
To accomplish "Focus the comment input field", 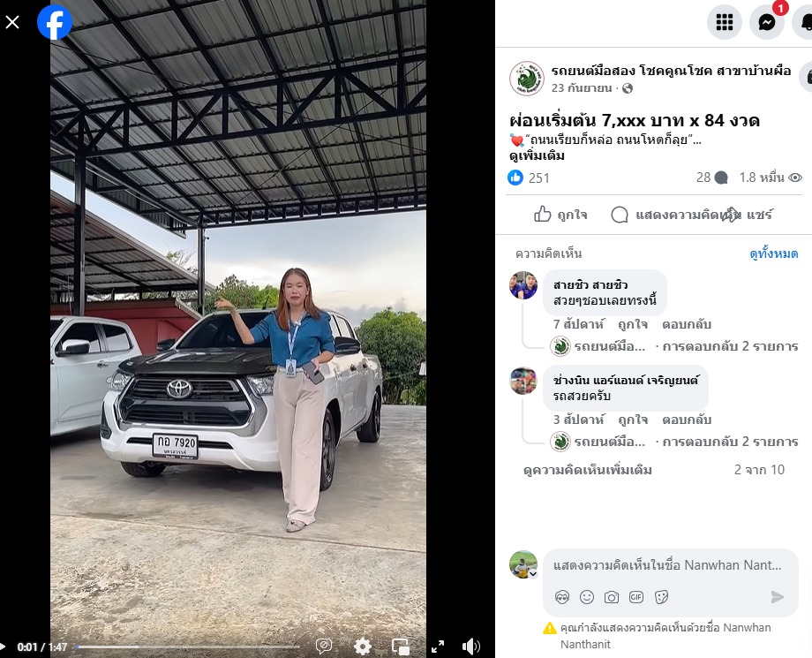I will pyautogui.click(x=671, y=565).
